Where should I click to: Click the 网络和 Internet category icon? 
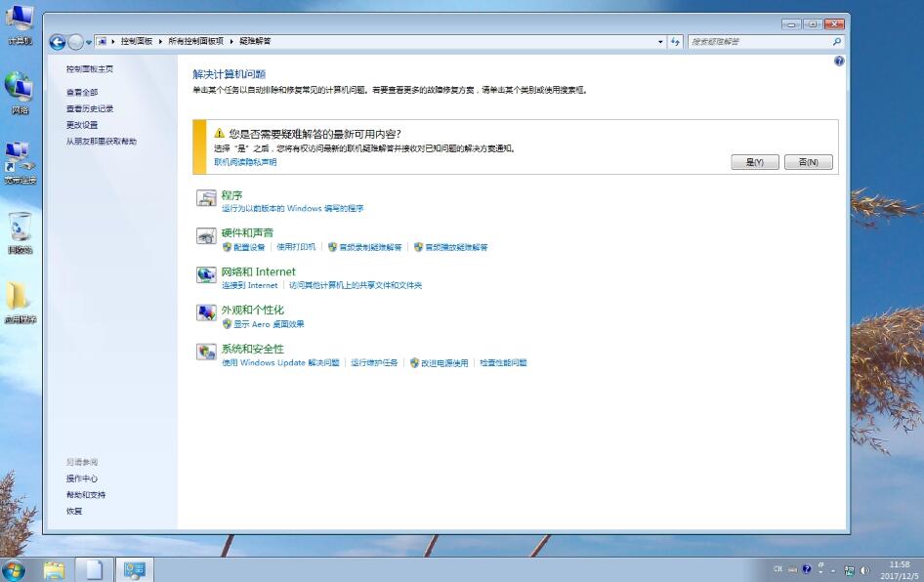click(x=206, y=275)
